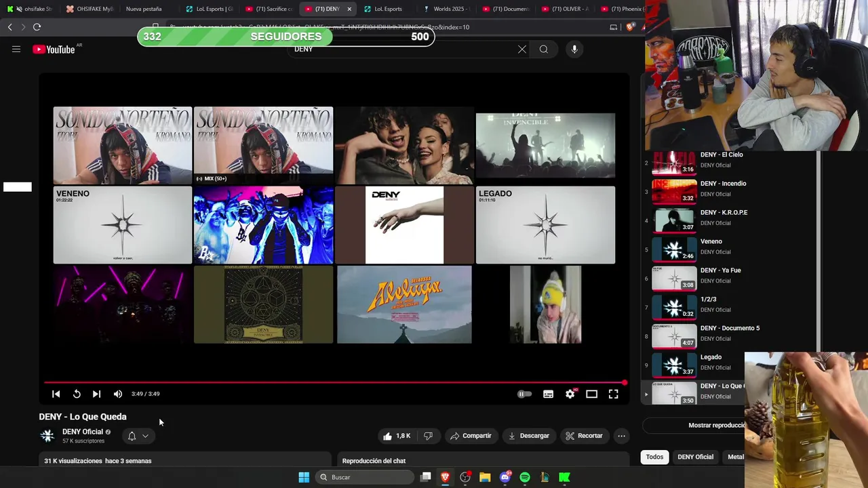Select the DENY Oficial filter chip
Screen dimensions: 868x488
(x=695, y=457)
